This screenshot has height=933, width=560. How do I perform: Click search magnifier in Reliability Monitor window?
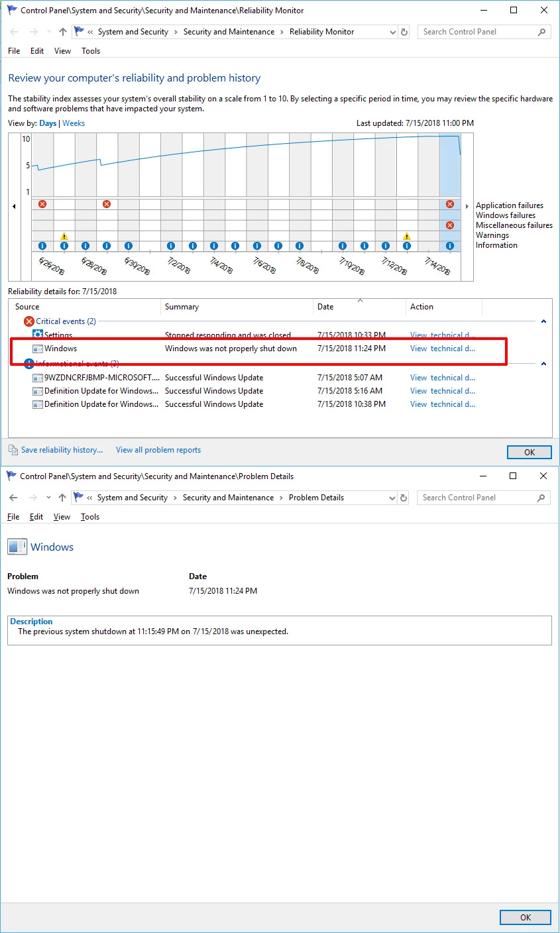pos(542,32)
